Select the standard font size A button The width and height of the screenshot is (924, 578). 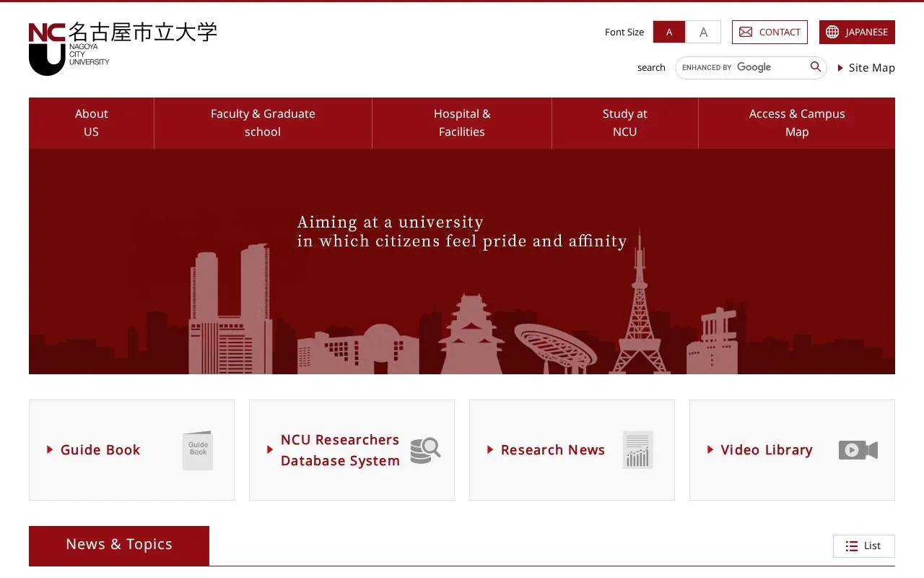pos(669,32)
